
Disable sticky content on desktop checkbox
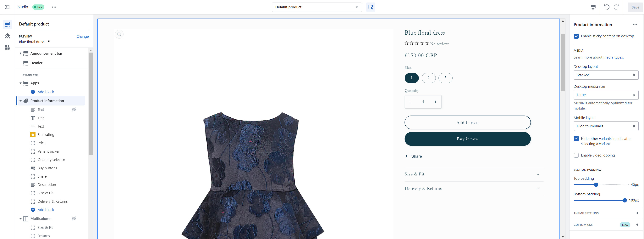576,36
